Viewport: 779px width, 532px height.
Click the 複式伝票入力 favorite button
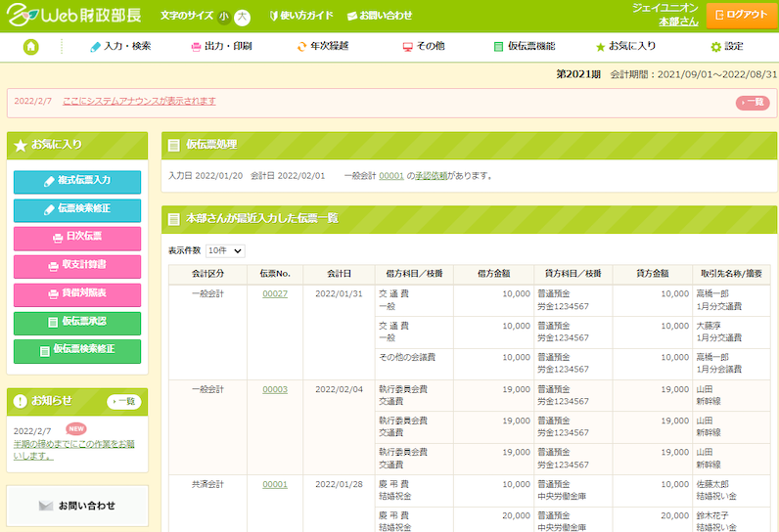click(77, 181)
